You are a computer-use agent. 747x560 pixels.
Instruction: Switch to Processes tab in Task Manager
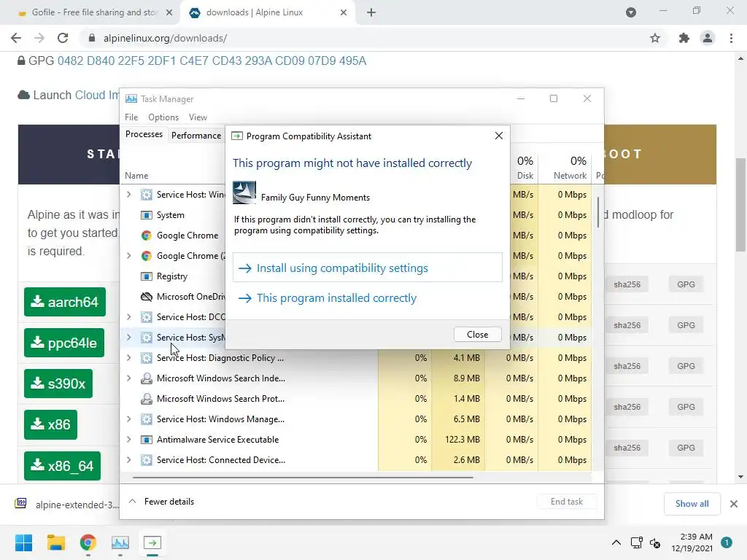pos(144,134)
